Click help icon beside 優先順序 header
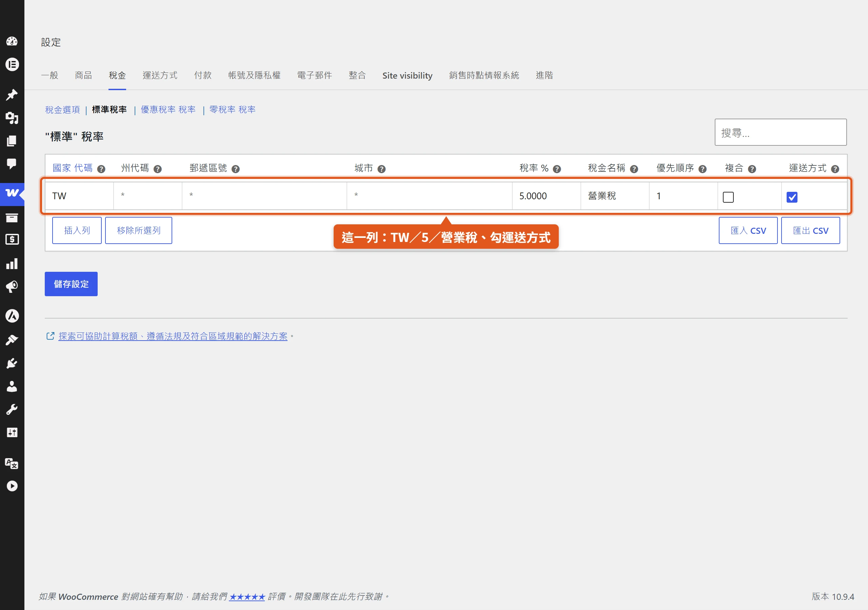This screenshot has height=610, width=868. [x=703, y=169]
